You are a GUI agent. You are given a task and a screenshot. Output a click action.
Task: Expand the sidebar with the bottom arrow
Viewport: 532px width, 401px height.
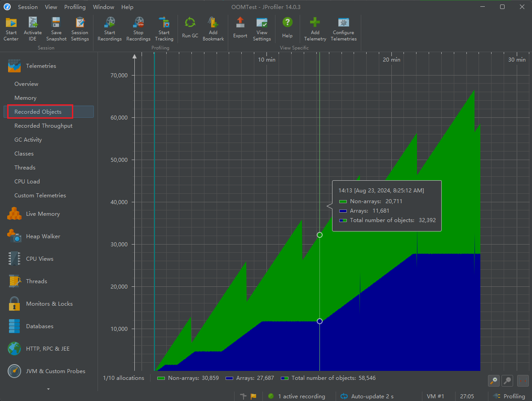[x=48, y=389]
